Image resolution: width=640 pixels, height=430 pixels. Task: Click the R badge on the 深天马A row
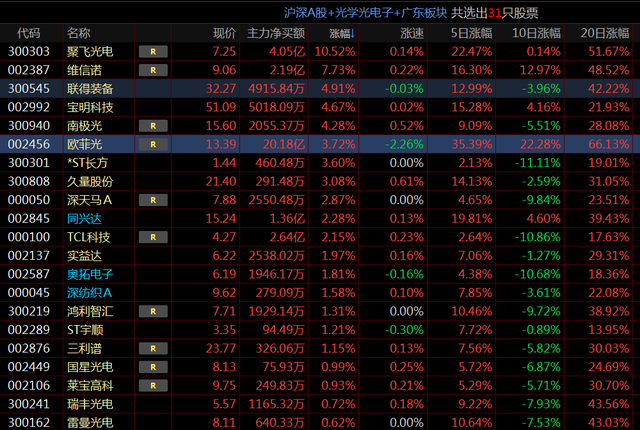152,199
